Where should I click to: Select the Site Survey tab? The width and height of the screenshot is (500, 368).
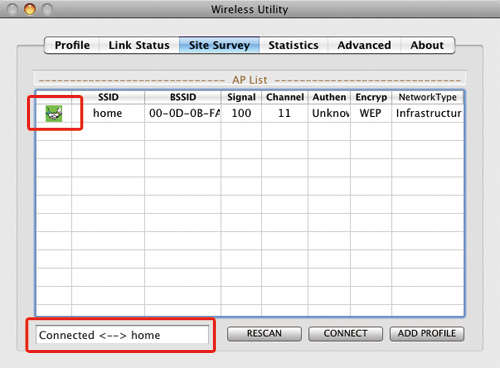click(219, 45)
